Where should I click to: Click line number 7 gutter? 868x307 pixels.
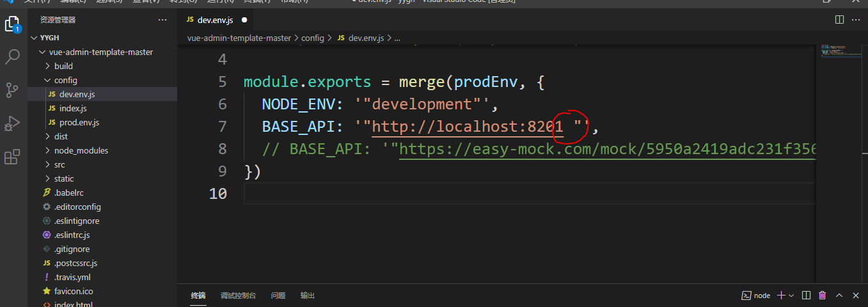(223, 127)
